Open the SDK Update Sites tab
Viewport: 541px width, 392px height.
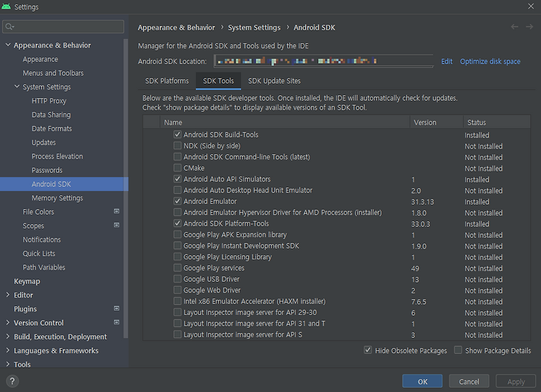click(274, 81)
